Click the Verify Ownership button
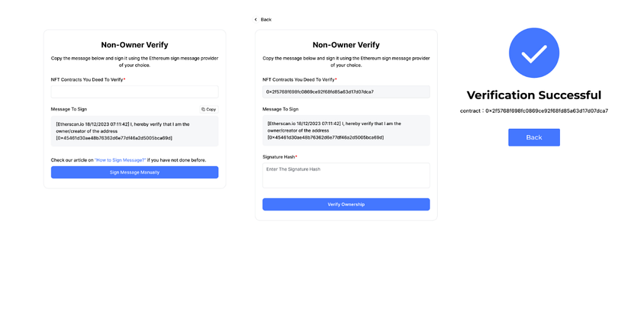 347,204
